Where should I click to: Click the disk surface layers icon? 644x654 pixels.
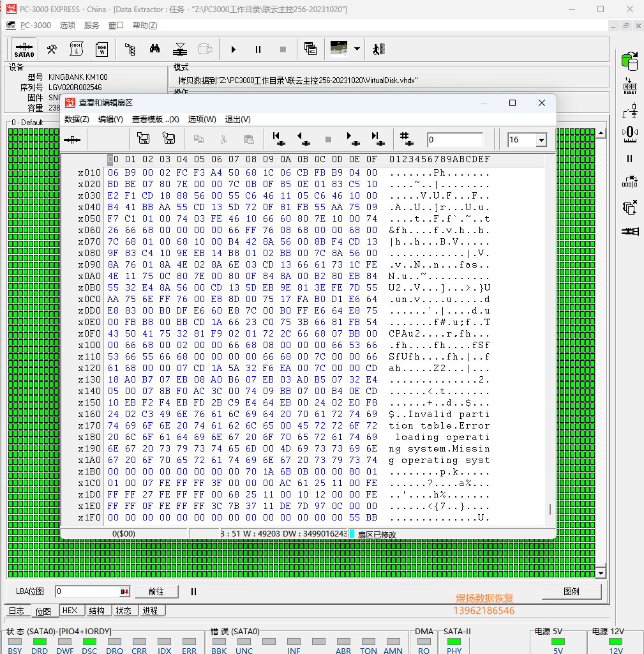179,49
